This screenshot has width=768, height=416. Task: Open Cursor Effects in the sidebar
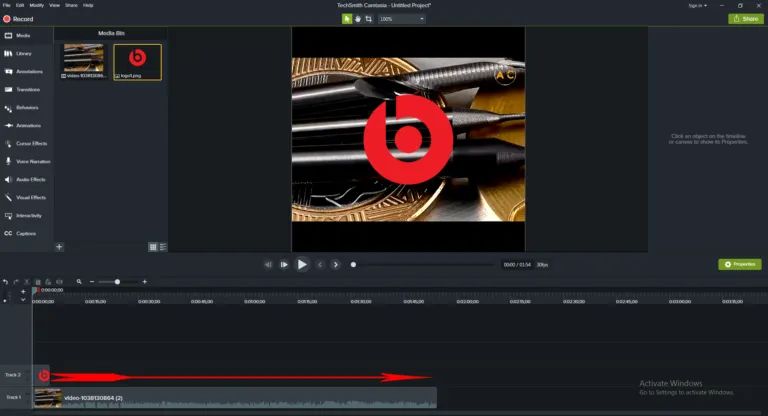30,143
